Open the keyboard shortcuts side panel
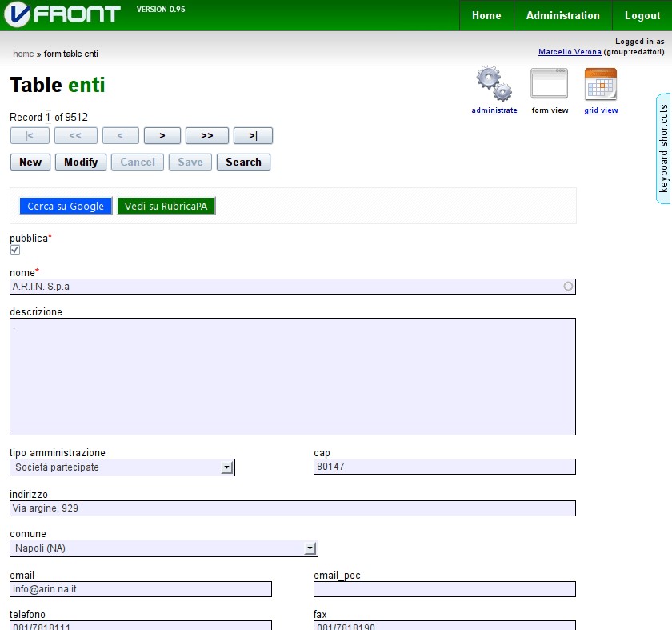Screen dimensions: 672x630 tap(663, 148)
